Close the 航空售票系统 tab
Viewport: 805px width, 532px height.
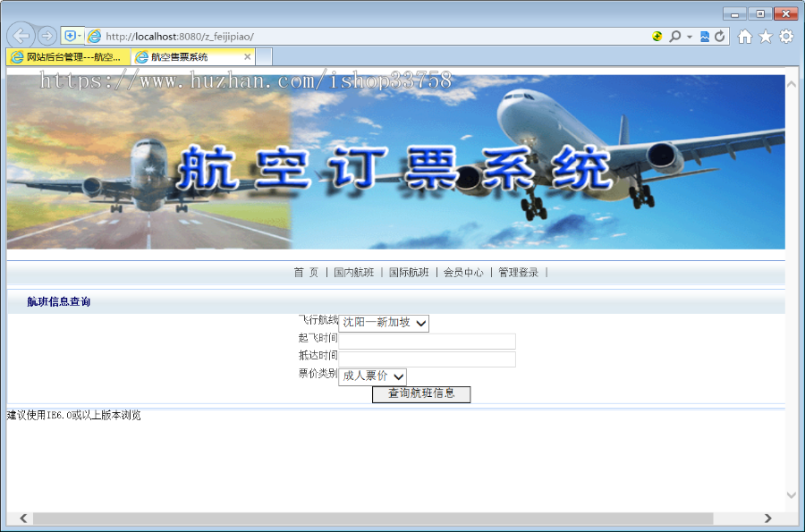tap(248, 55)
